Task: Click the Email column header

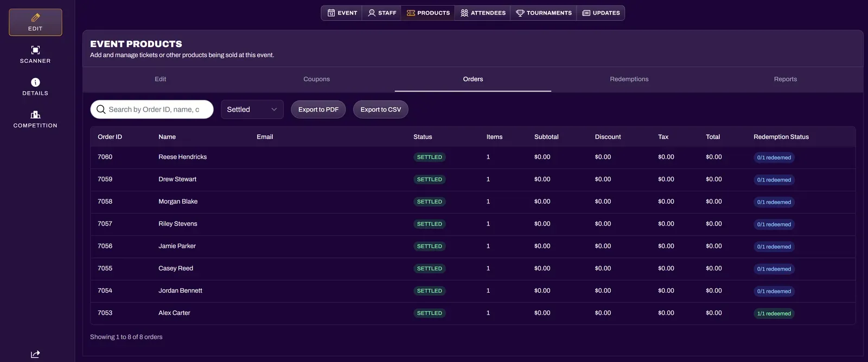Action: [265, 137]
